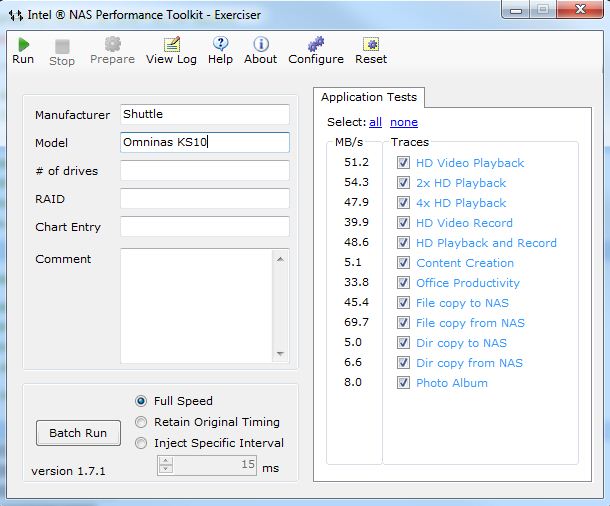Click the 39.9 MB/s result value
The height and width of the screenshot is (506, 610).
click(356, 222)
